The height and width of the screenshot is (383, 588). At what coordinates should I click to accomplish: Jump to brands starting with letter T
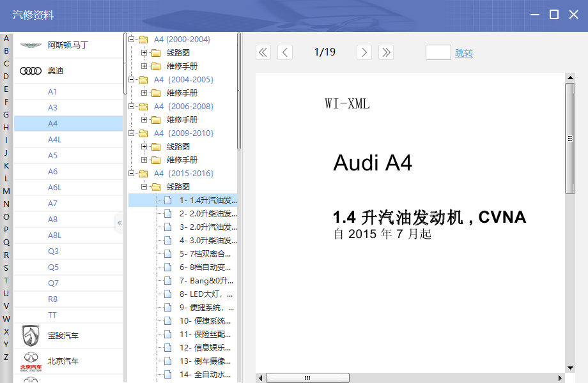coord(6,280)
